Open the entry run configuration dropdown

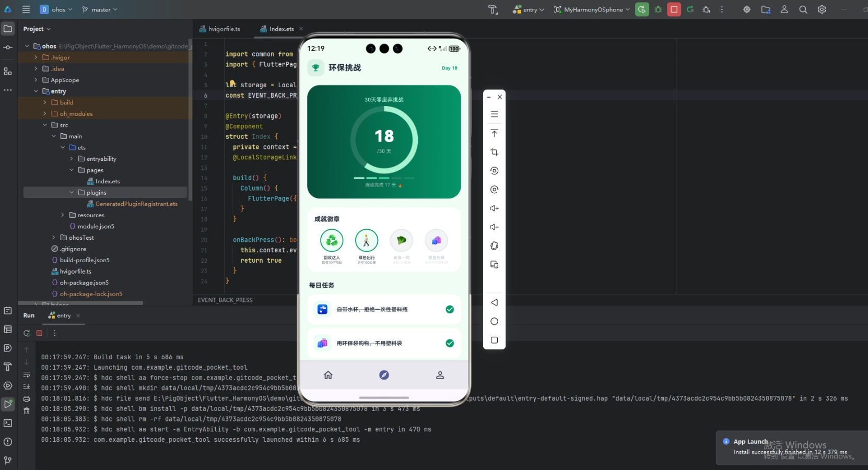pyautogui.click(x=529, y=9)
